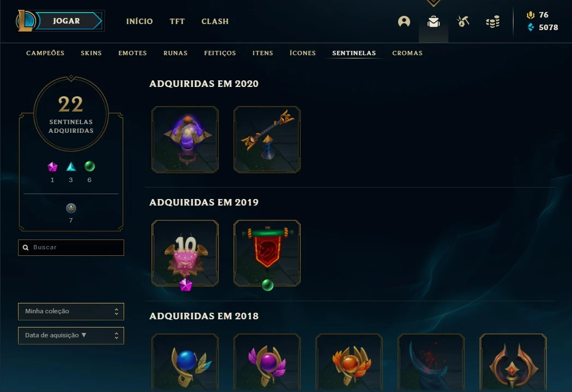The image size is (572, 392).
Task: Switch to the Cromas tab
Action: 407,53
